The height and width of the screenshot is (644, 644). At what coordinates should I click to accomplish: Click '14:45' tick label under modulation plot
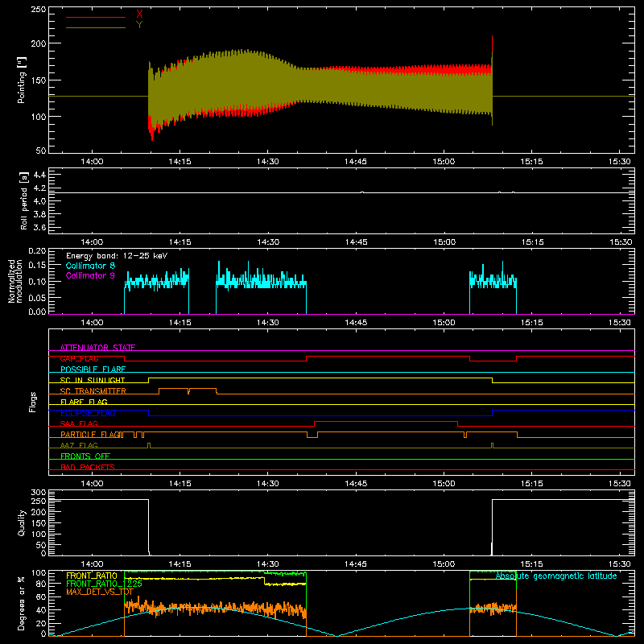[356, 323]
